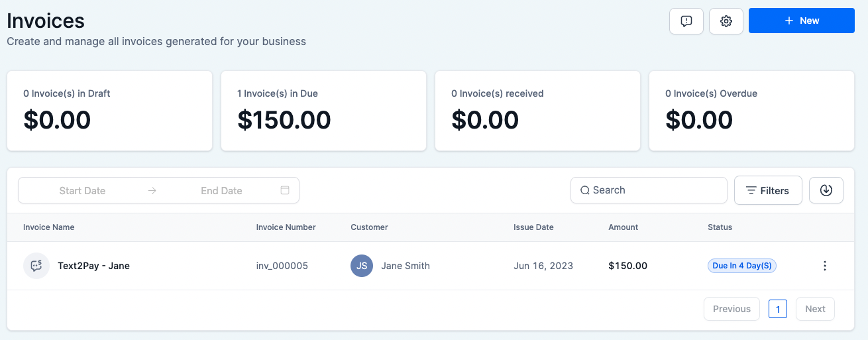Open invoice settings gear icon
This screenshot has width=868, height=340.
coord(726,21)
